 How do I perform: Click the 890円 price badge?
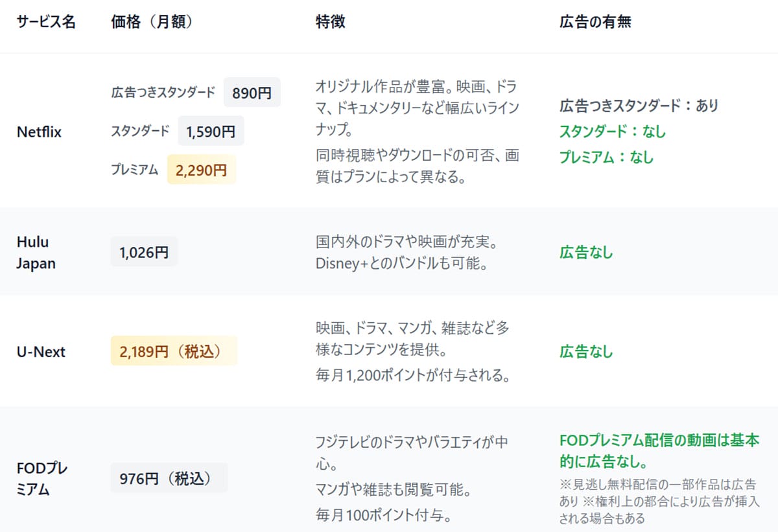(x=252, y=93)
